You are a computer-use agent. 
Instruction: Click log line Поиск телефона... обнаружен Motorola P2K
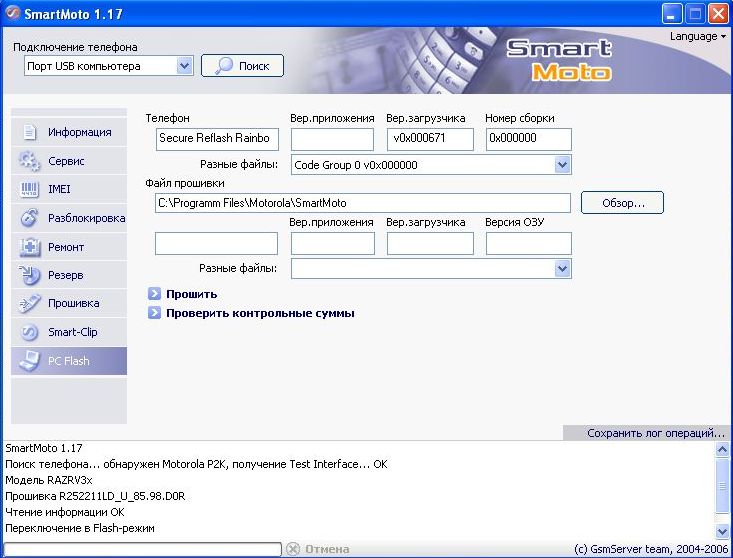(196, 464)
